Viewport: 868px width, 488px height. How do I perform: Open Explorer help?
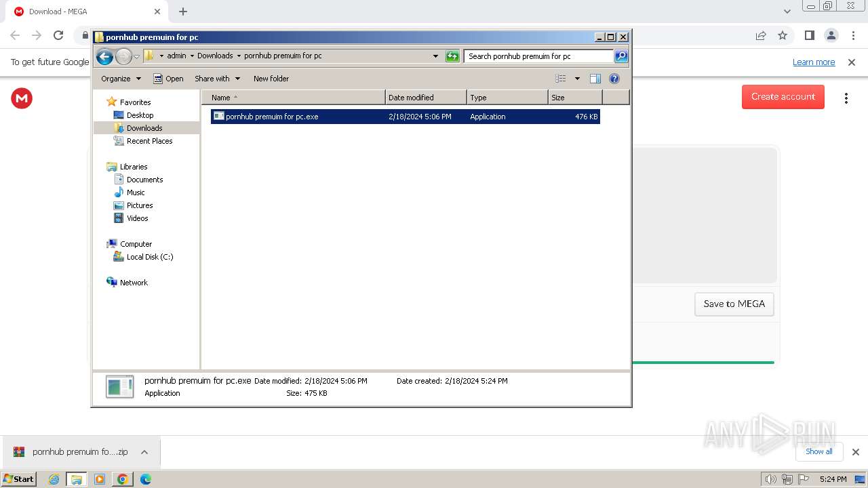[x=614, y=79]
